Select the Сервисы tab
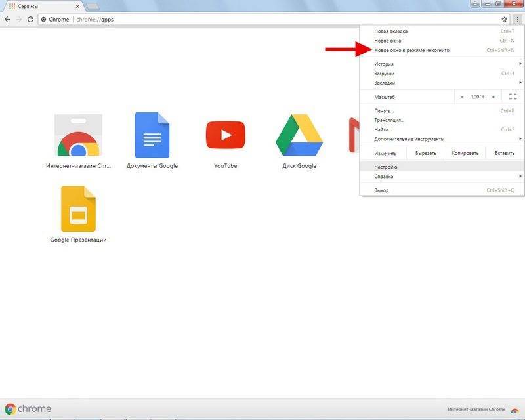Image resolution: width=525 pixels, height=420 pixels. point(43,6)
